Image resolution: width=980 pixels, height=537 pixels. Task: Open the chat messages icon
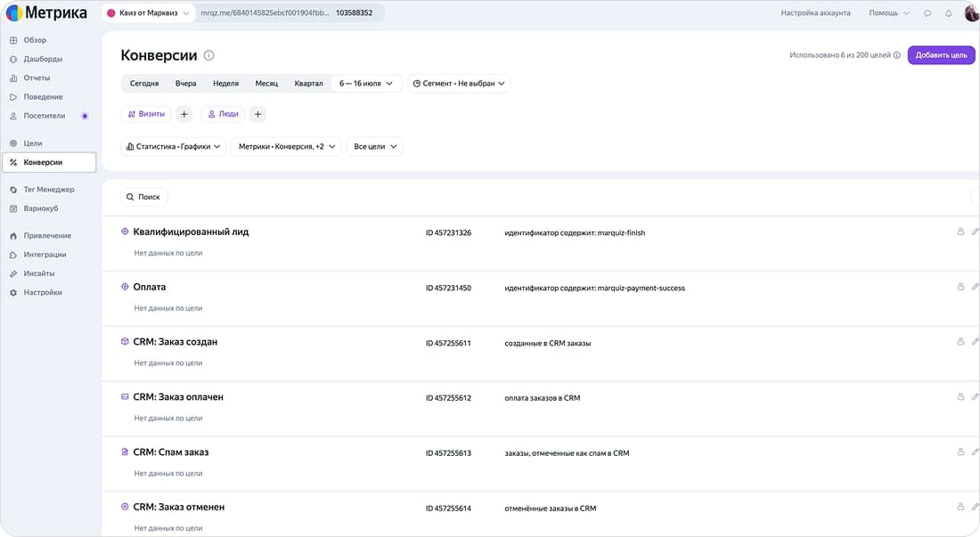pos(927,13)
